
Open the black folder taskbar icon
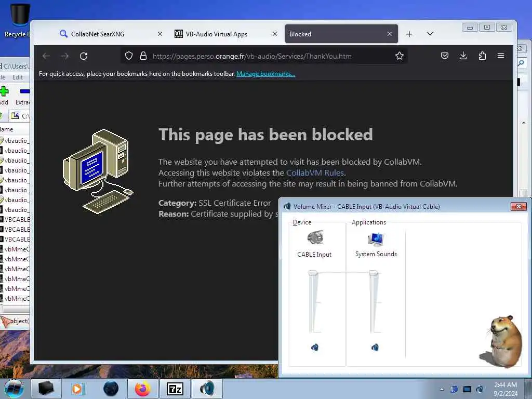46,389
